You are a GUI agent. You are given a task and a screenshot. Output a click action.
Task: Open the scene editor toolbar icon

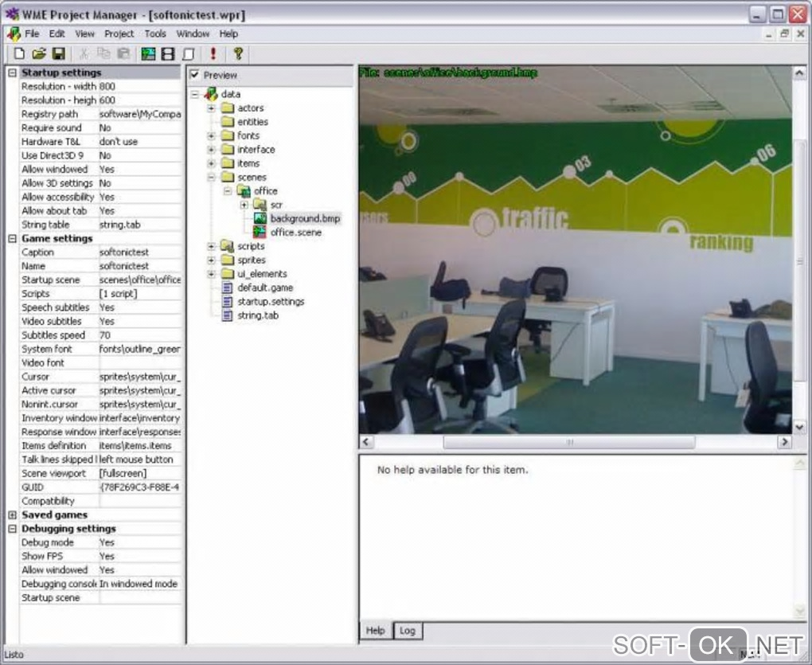pos(148,53)
